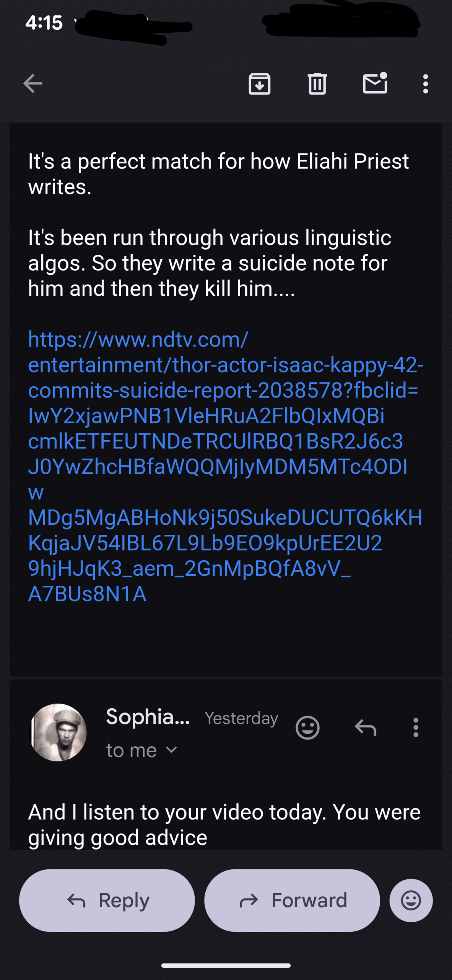Tap the Forward button
The width and height of the screenshot is (452, 980).
[x=292, y=900]
